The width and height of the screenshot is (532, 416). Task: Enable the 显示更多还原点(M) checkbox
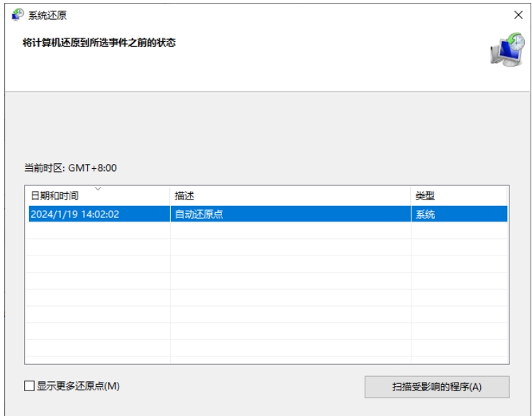[x=30, y=386]
